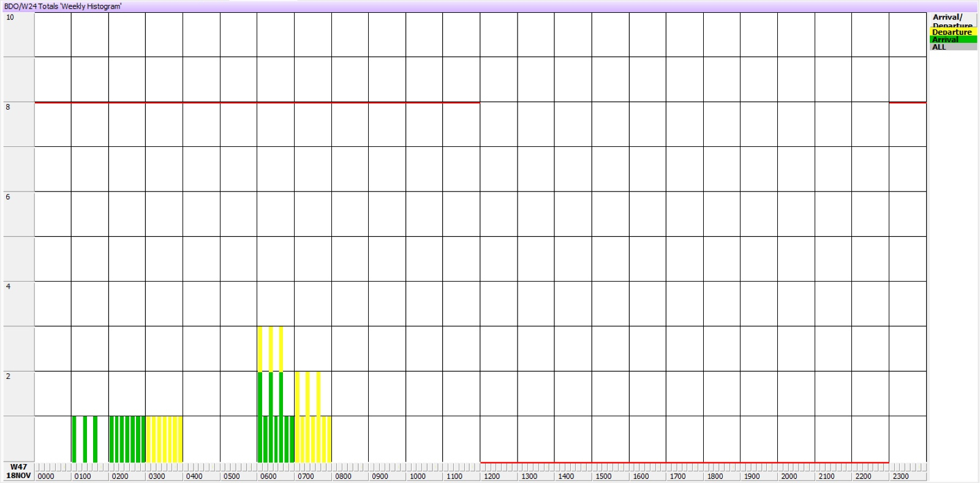Select the 0100 hour on time axis

click(83, 476)
